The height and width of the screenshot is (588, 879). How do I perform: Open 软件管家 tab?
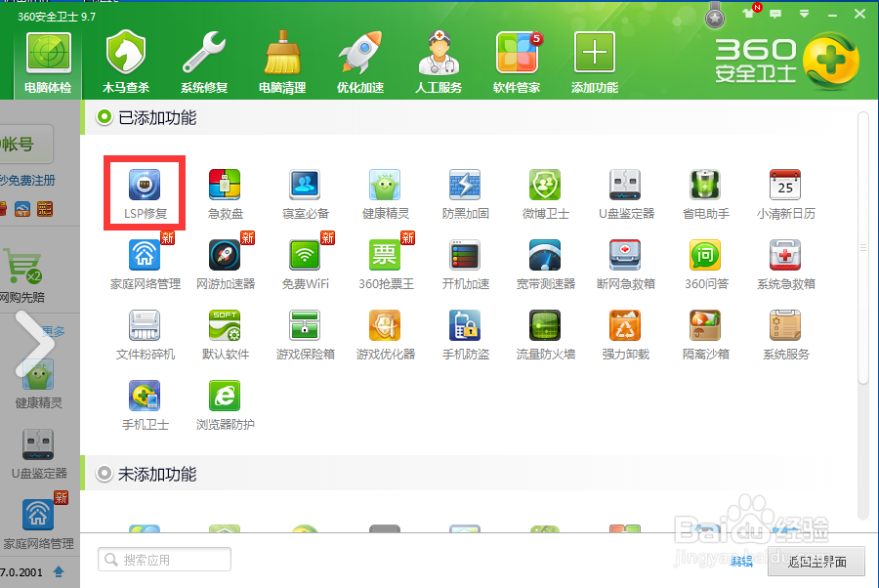pyautogui.click(x=517, y=63)
